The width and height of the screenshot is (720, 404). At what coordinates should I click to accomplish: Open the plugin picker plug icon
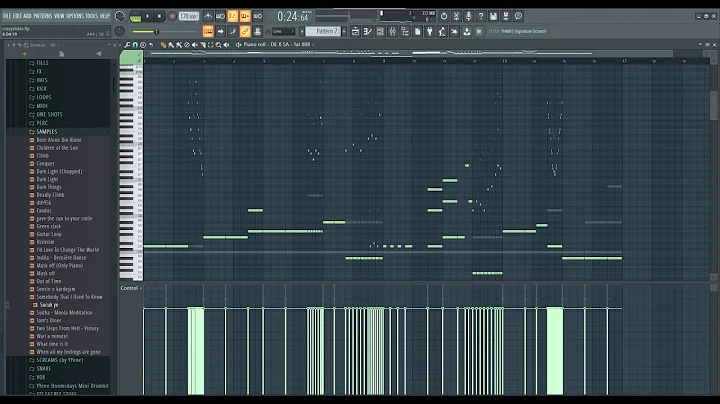click(x=430, y=31)
